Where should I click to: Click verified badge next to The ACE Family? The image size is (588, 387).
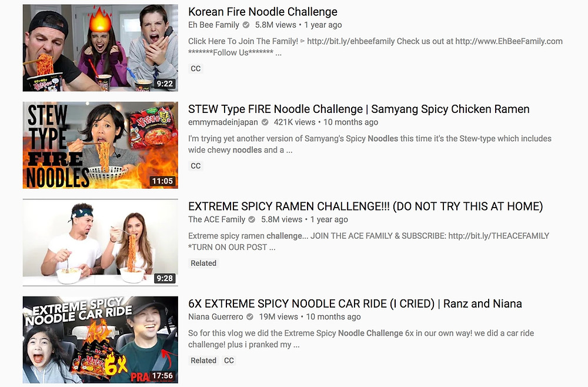click(252, 219)
